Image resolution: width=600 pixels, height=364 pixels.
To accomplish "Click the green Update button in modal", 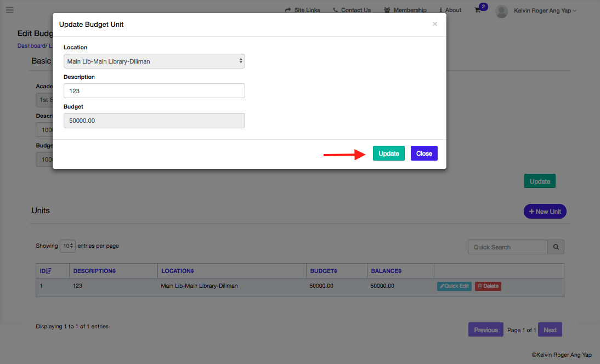I will 388,153.
